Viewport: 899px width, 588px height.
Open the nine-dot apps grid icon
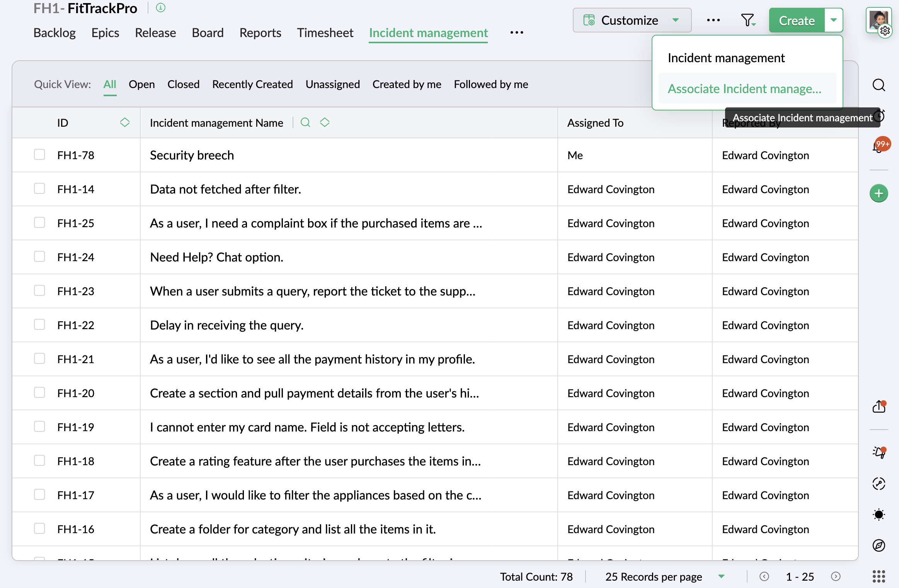(x=879, y=576)
